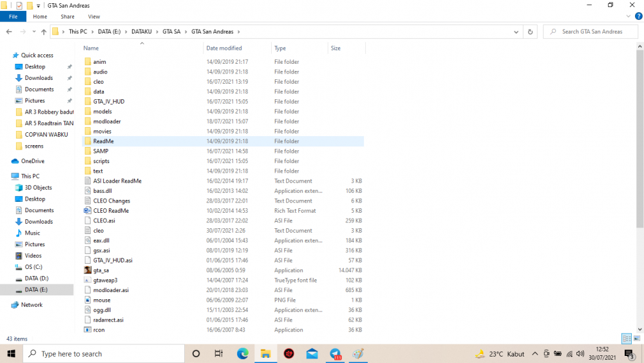Go up one folder level arrow
644x363 pixels.
click(x=44, y=32)
